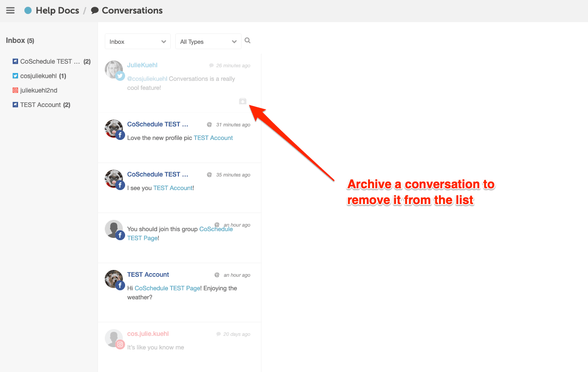Archive the JulieKuehl conversation

click(243, 101)
